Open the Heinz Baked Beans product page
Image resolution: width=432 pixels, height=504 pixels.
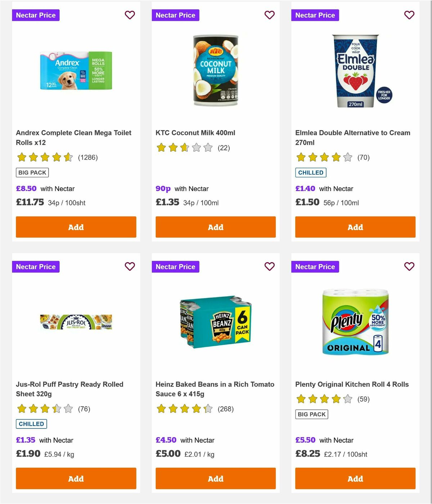coord(215,389)
